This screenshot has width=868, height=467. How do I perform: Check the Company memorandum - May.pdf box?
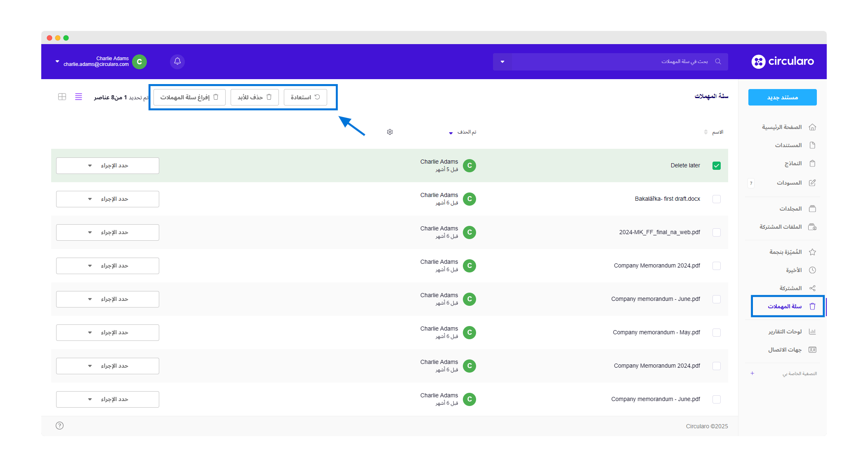click(x=717, y=333)
